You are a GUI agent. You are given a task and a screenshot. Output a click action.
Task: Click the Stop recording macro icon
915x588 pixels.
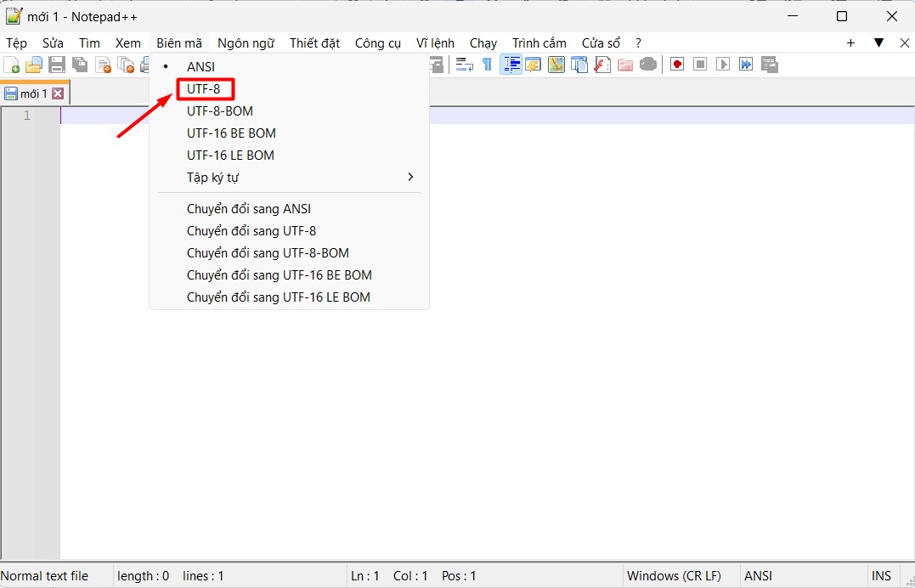(x=700, y=65)
